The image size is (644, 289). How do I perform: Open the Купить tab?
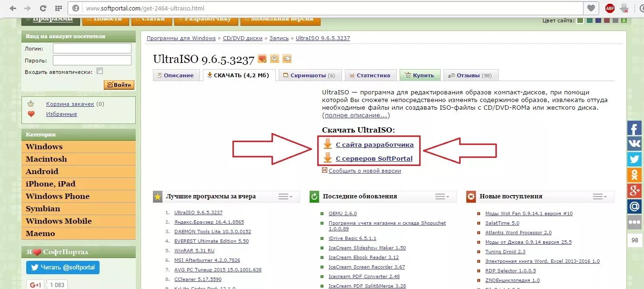(420, 75)
